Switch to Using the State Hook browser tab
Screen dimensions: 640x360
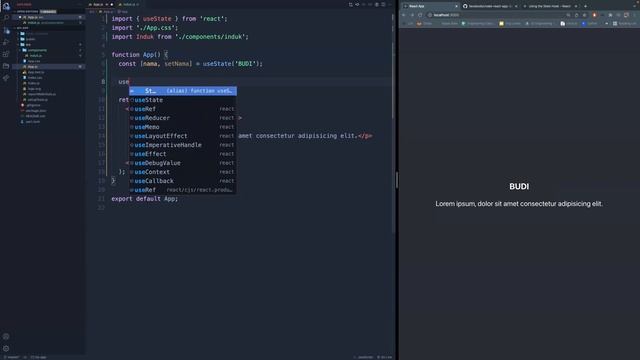[x=550, y=6]
